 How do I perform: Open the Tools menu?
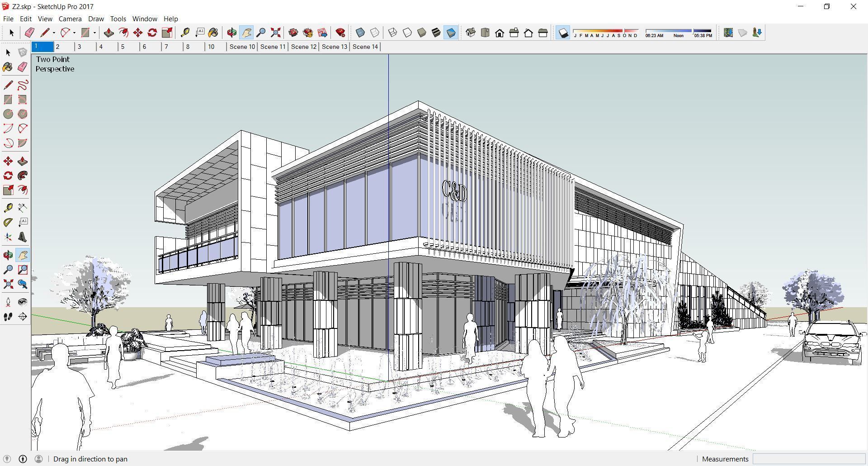[118, 19]
